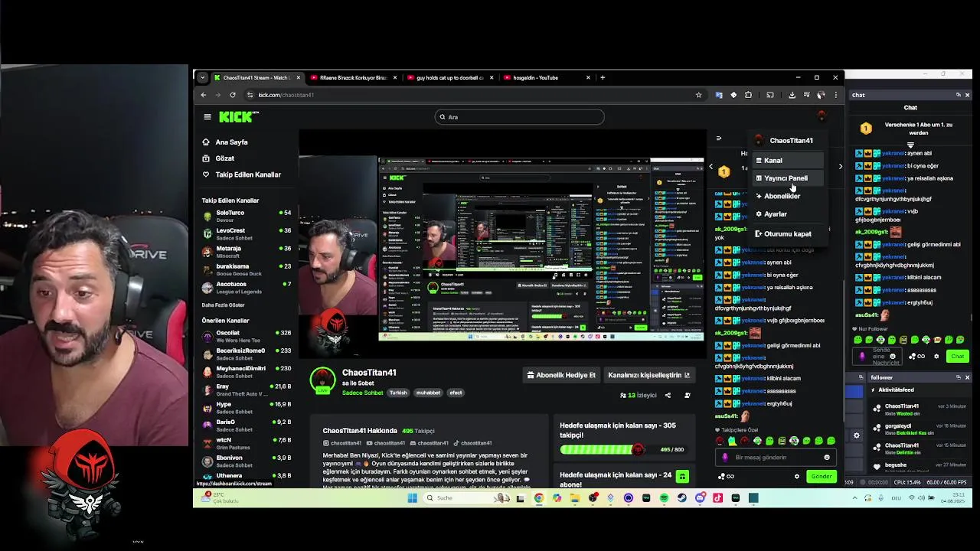The height and width of the screenshot is (551, 980).
Task: Expand Daha Fazla Göster list
Action: pyautogui.click(x=223, y=305)
